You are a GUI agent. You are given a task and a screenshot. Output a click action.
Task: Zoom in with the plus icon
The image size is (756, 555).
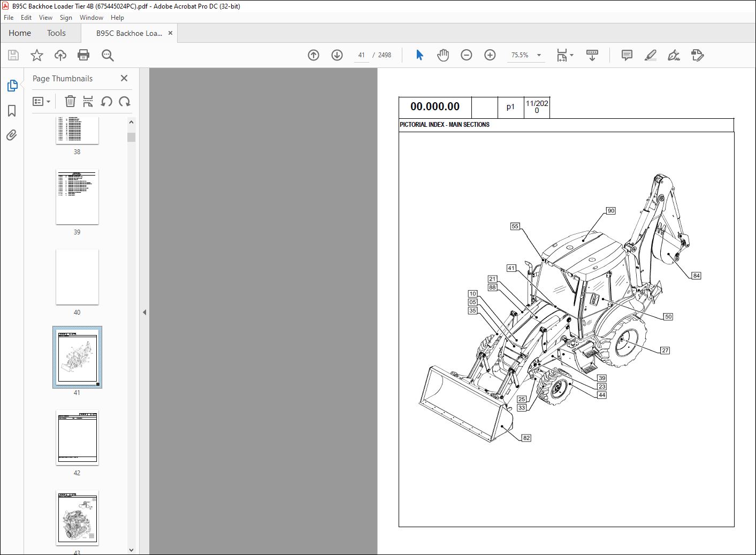[x=490, y=55]
